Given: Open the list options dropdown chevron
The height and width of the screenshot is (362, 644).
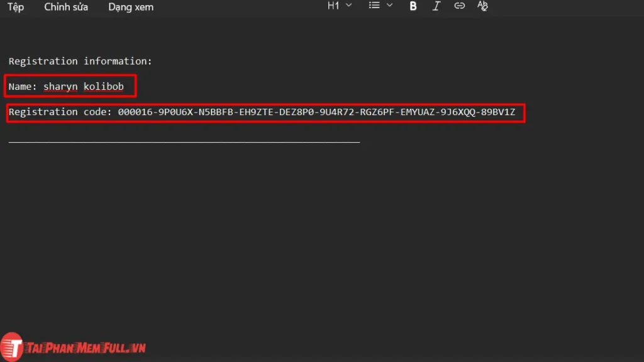Looking at the screenshot, I should pos(388,6).
